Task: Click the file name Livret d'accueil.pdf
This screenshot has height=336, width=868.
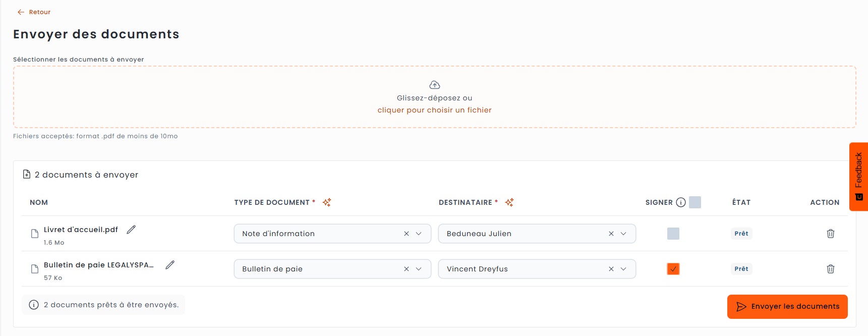Action: (81, 230)
